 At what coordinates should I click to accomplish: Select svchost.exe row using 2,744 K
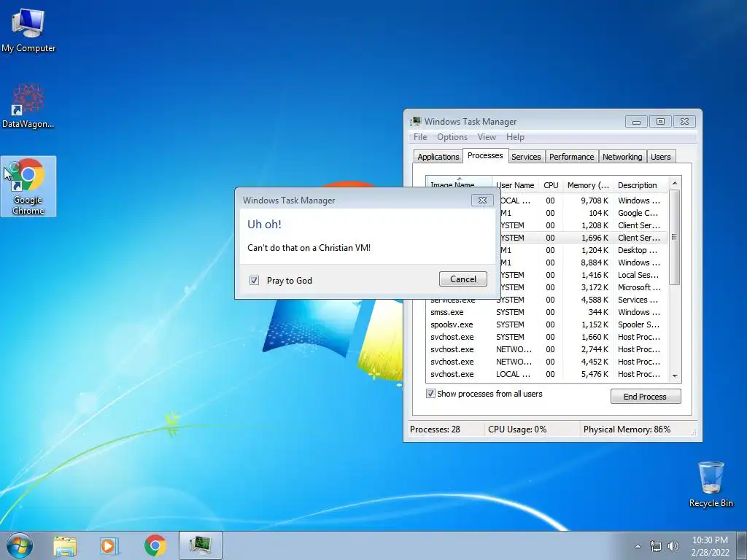pyautogui.click(x=547, y=349)
